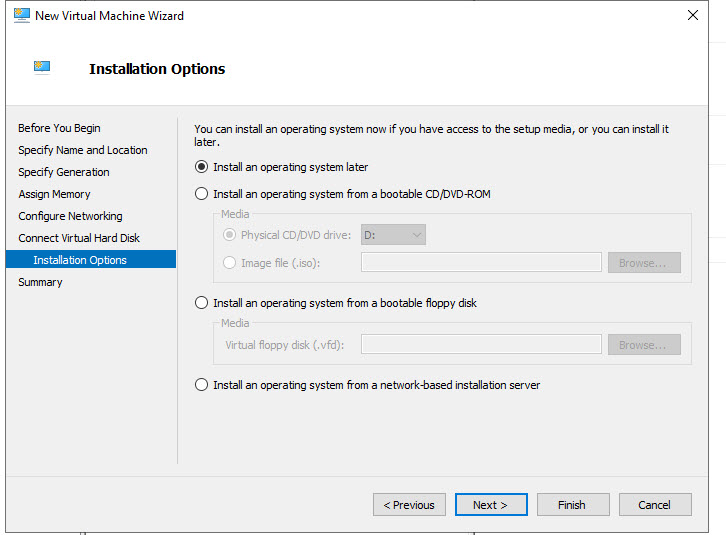Click the wizard icon in the title bar
This screenshot has width=726, height=535.
pos(21,15)
